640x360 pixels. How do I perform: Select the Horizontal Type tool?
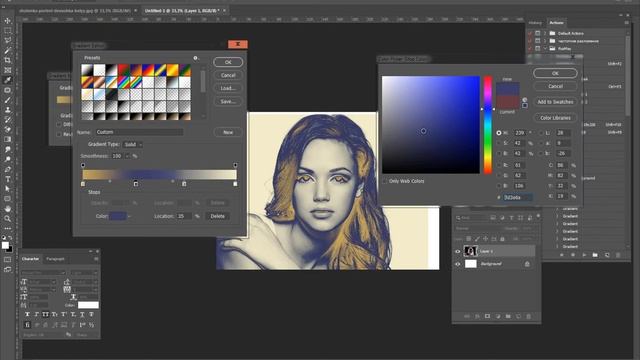point(7,179)
